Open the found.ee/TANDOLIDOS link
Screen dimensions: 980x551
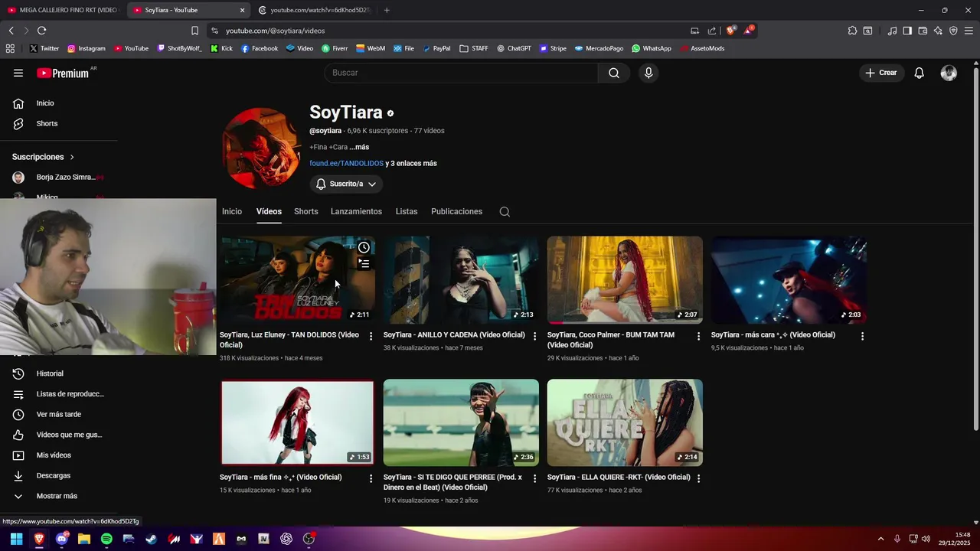346,164
